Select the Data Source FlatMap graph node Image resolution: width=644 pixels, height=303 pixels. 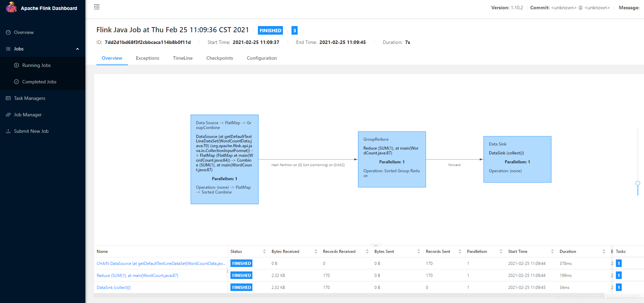(225, 159)
